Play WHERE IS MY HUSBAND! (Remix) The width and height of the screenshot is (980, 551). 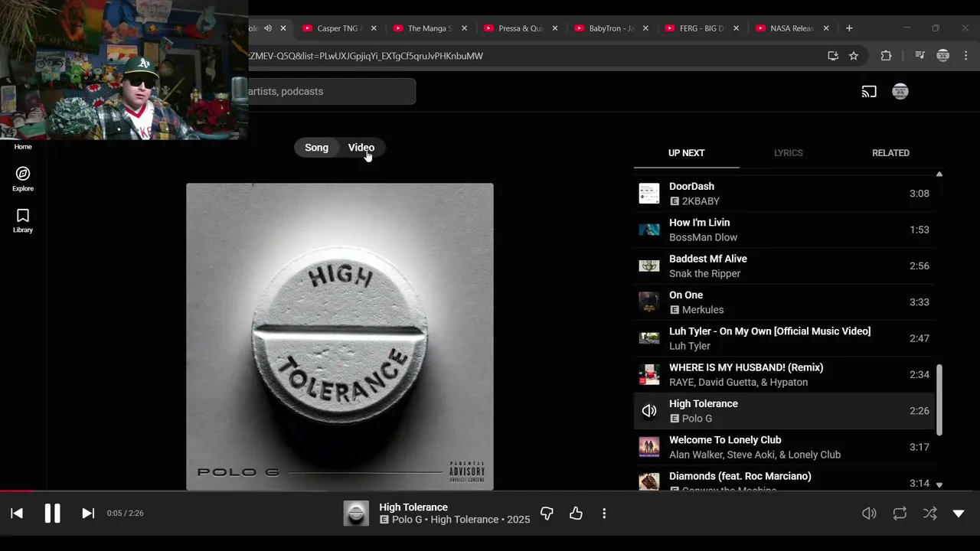784,374
